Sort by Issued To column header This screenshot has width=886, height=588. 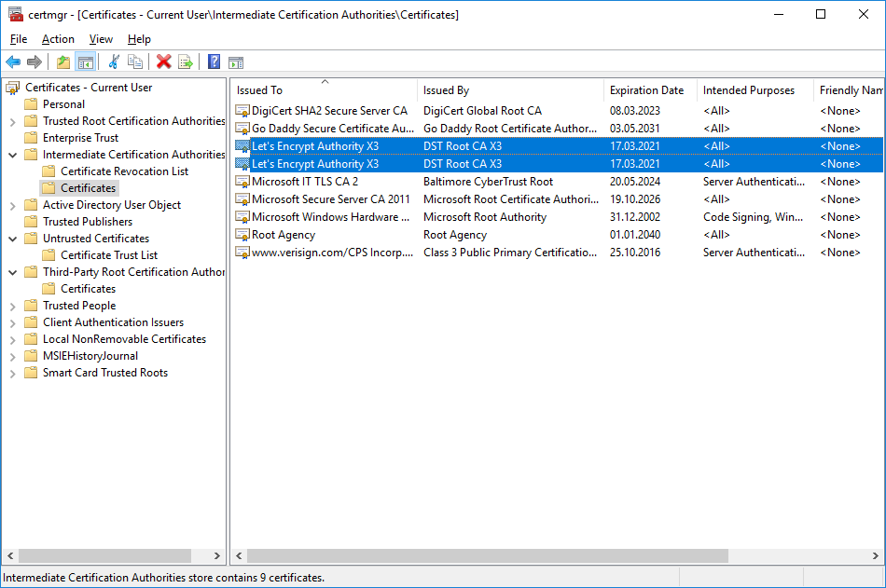[x=325, y=90]
